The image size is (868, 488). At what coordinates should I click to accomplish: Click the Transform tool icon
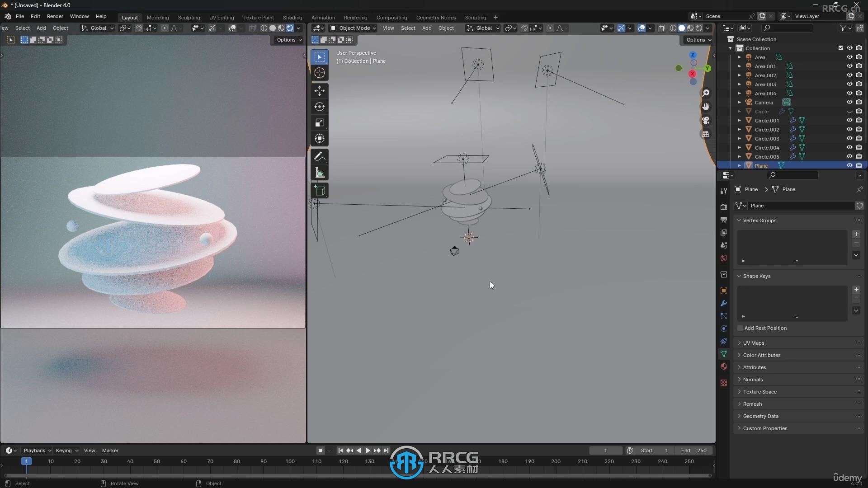tap(319, 138)
